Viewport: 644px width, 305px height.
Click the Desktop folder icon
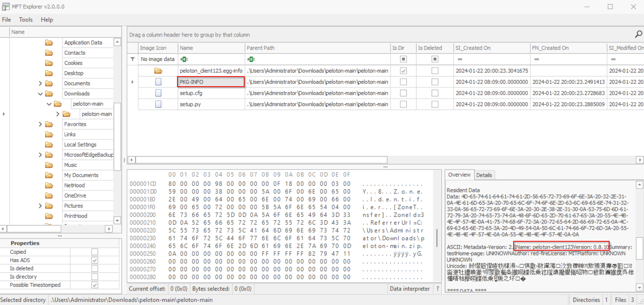[49, 73]
